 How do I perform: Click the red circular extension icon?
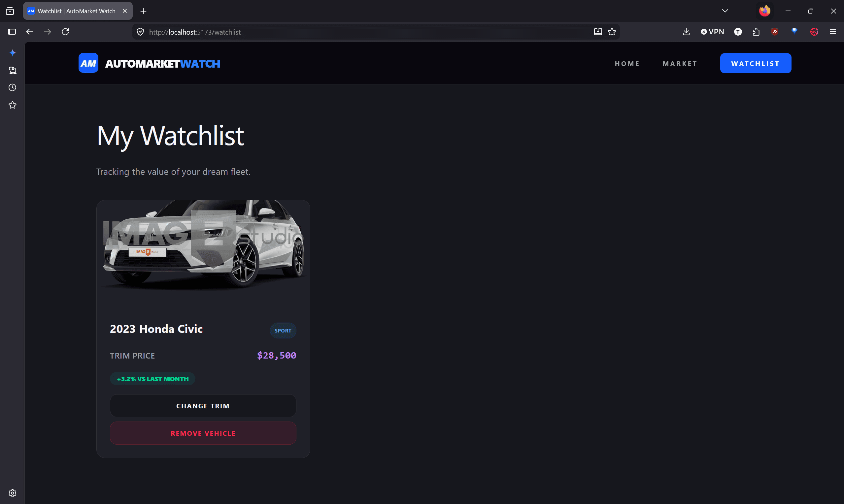click(x=814, y=32)
